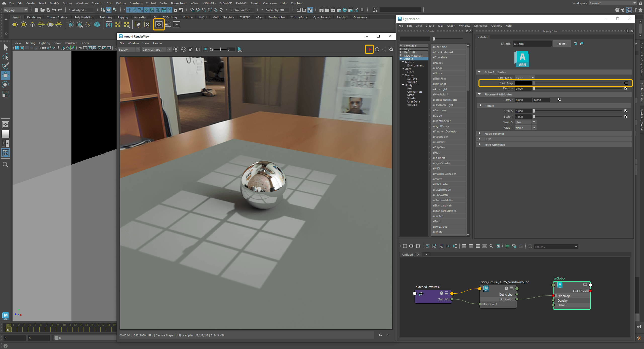
Task: Open the Beauty AOV dropdown
Action: 129,49
